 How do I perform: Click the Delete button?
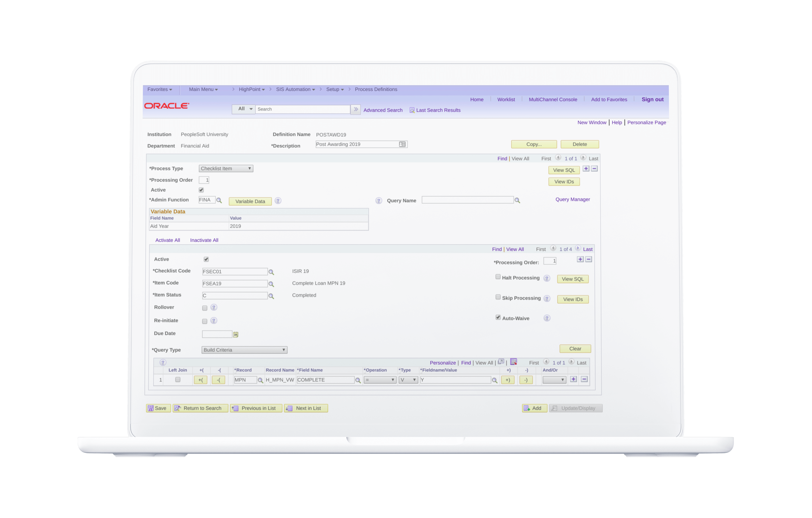tap(580, 144)
